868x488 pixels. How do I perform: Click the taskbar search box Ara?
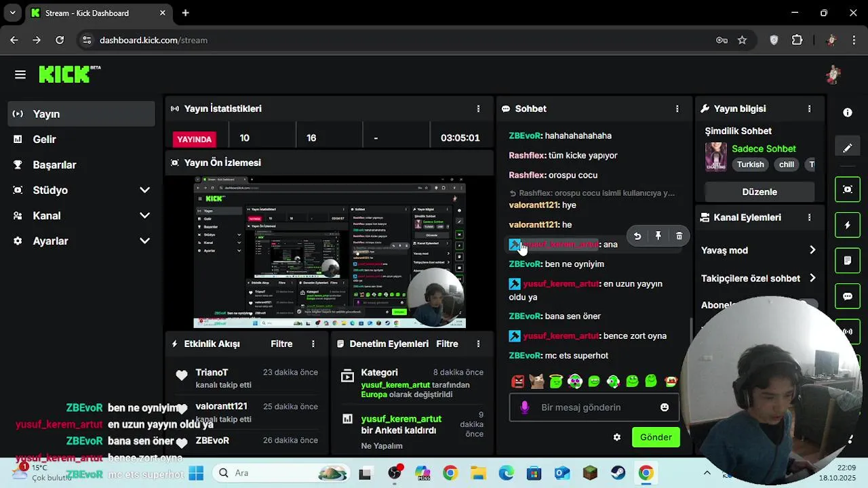281,473
